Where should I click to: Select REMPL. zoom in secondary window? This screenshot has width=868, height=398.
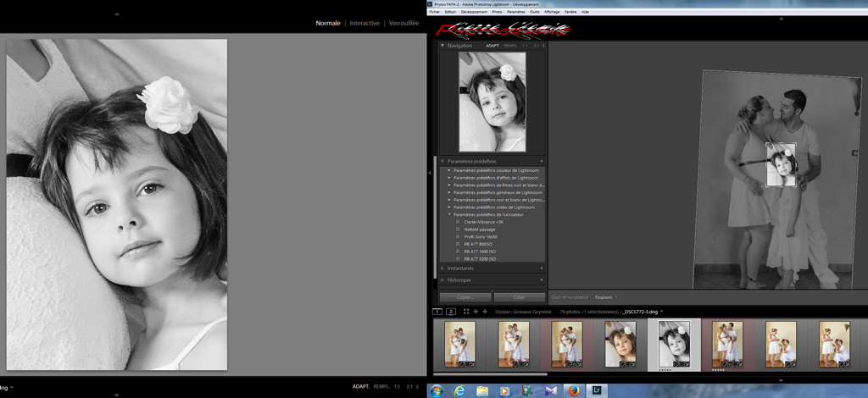pos(381,387)
